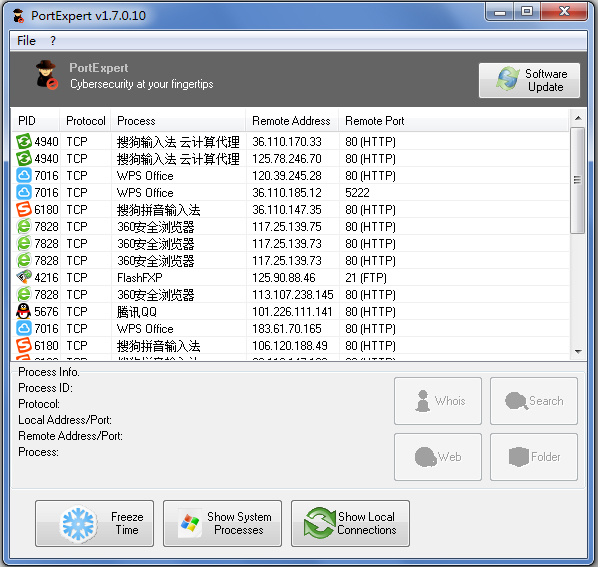The width and height of the screenshot is (598, 567).
Task: Click the Search button
Action: (x=534, y=401)
